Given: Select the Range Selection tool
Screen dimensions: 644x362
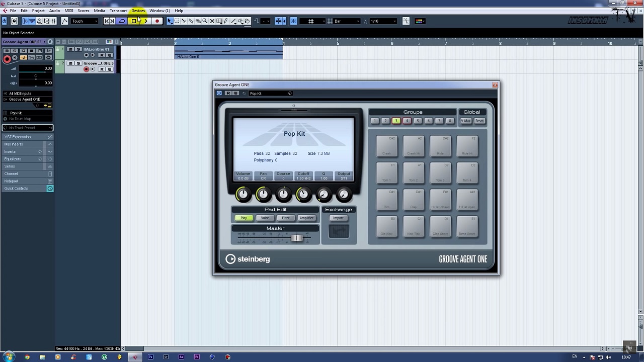Looking at the screenshot, I should pos(177,21).
